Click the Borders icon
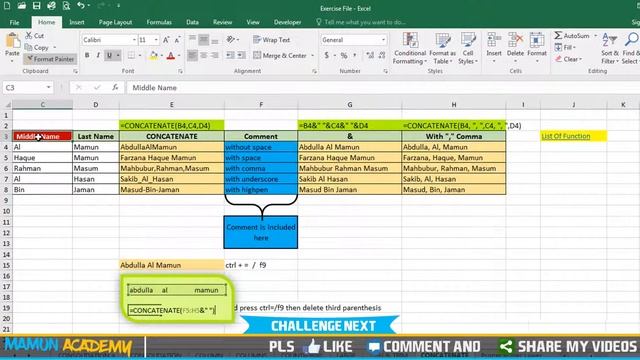 [x=131, y=55]
